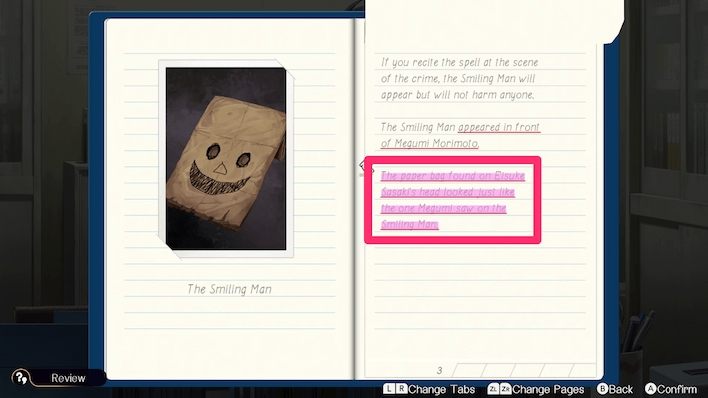The width and height of the screenshot is (708, 398).
Task: Select the 'If you recite the spell' note
Action: (460, 79)
